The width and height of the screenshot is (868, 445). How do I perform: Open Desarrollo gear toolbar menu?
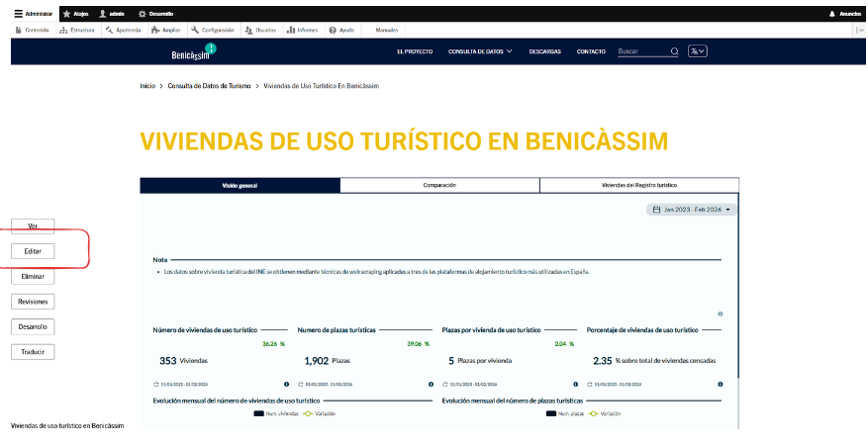tap(155, 14)
